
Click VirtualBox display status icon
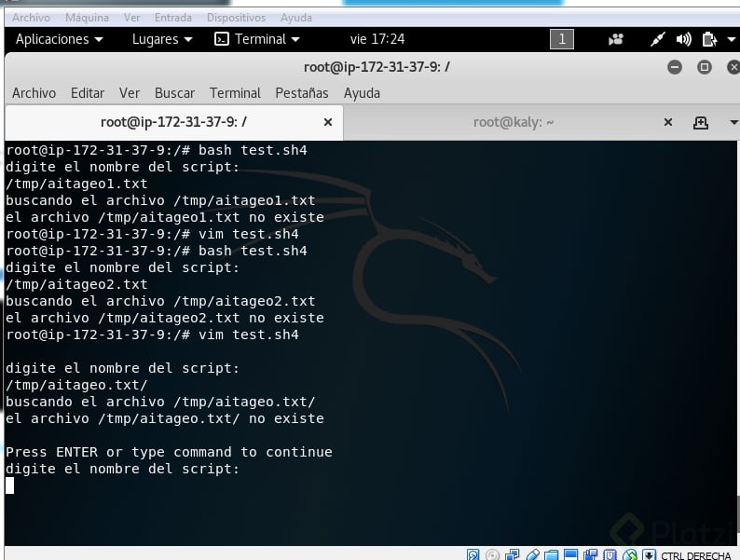coord(570,554)
